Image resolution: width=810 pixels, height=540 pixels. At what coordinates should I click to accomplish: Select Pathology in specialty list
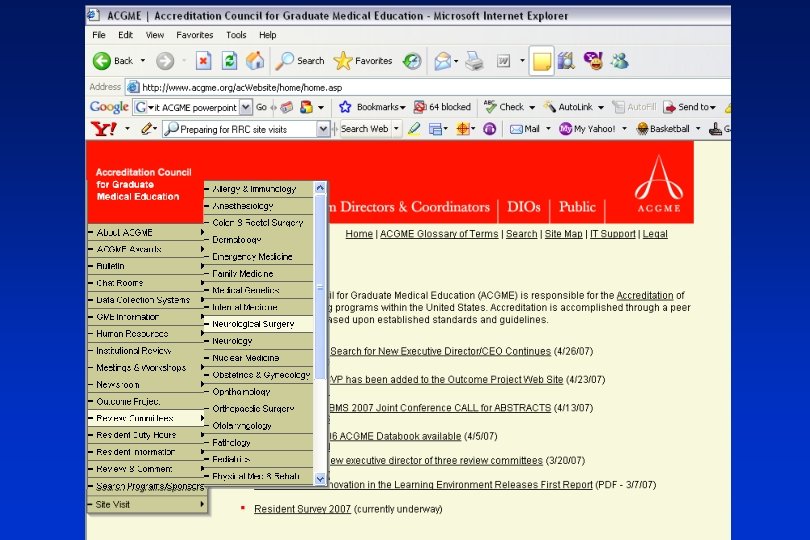258,443
